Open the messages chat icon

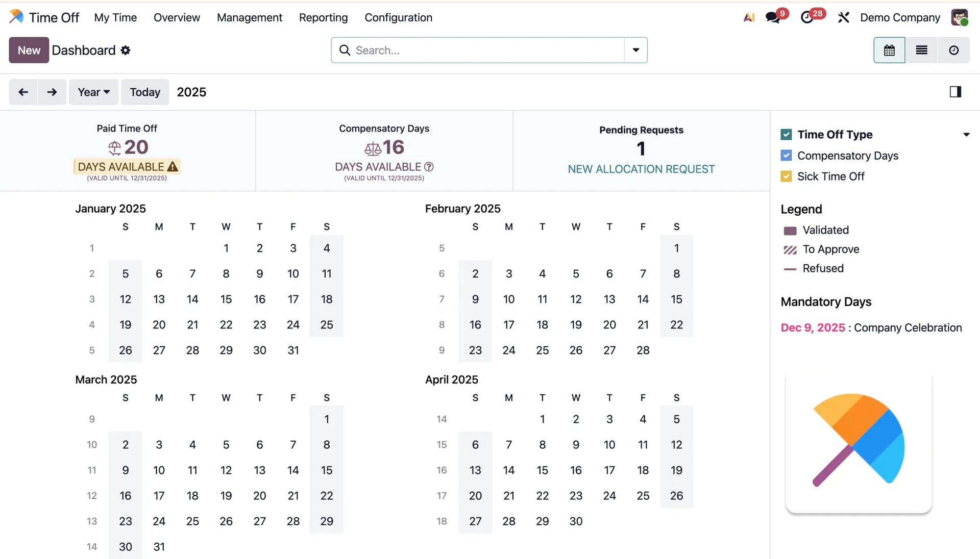coord(773,17)
